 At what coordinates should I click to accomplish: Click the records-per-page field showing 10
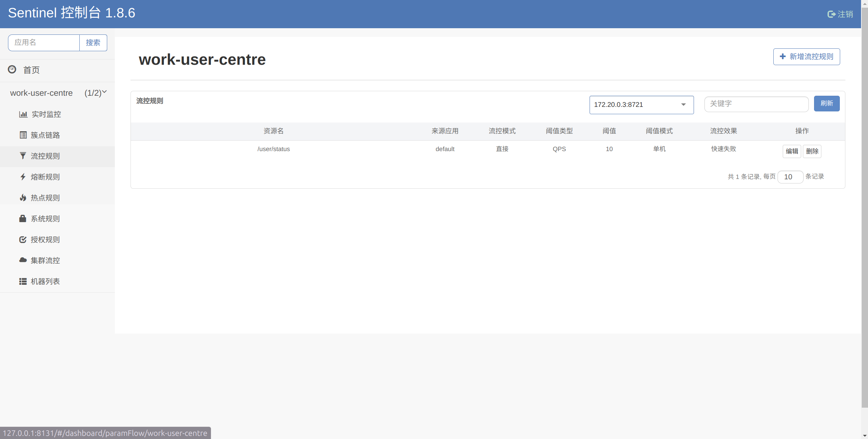pos(790,177)
